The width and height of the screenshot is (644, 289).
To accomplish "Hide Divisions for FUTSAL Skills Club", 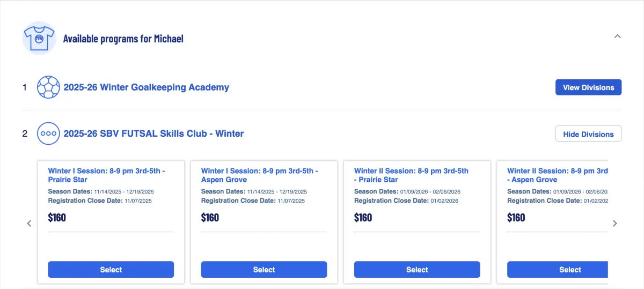I will [x=588, y=134].
